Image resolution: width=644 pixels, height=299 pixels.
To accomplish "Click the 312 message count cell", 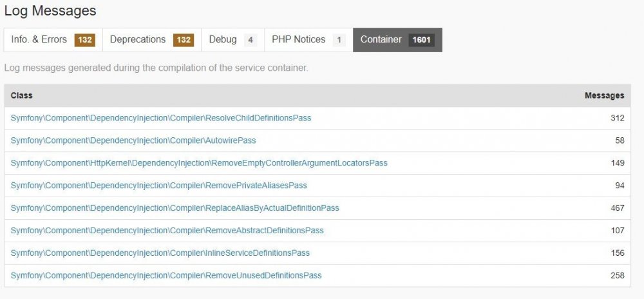I will point(617,118).
